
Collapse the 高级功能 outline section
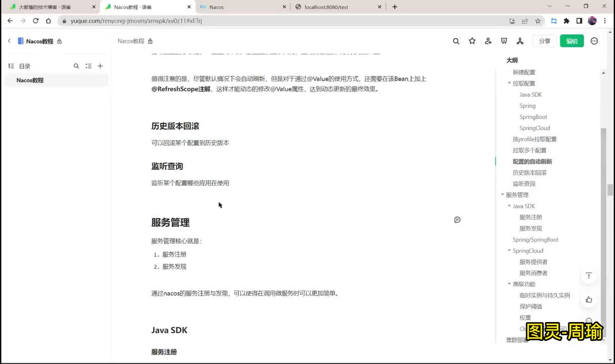[x=509, y=284]
